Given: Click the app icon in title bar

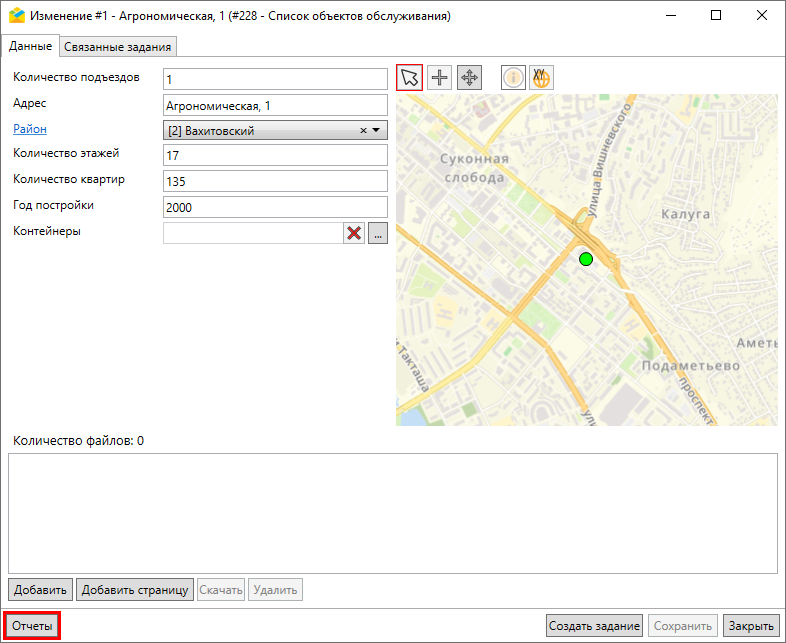Looking at the screenshot, I should pyautogui.click(x=16, y=16).
